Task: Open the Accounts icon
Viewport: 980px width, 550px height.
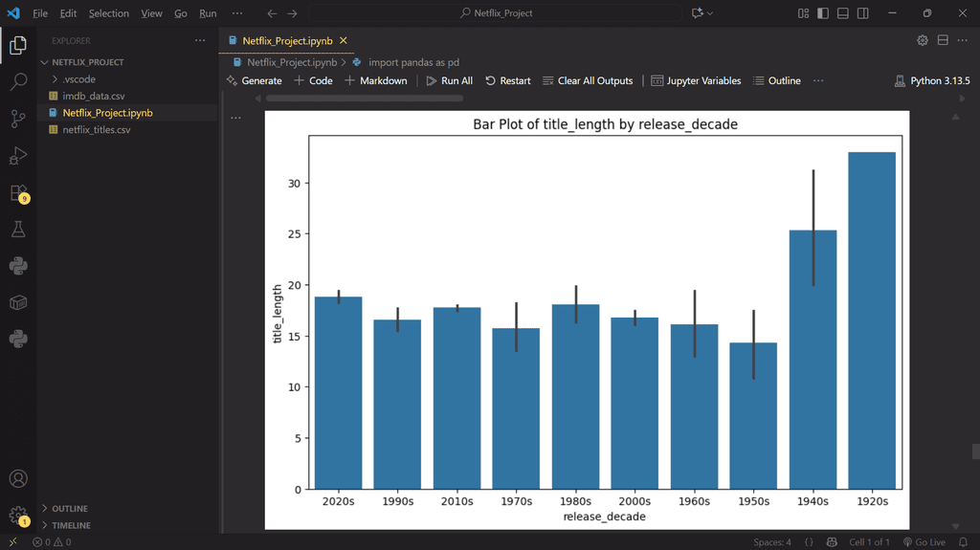Action: 18,478
